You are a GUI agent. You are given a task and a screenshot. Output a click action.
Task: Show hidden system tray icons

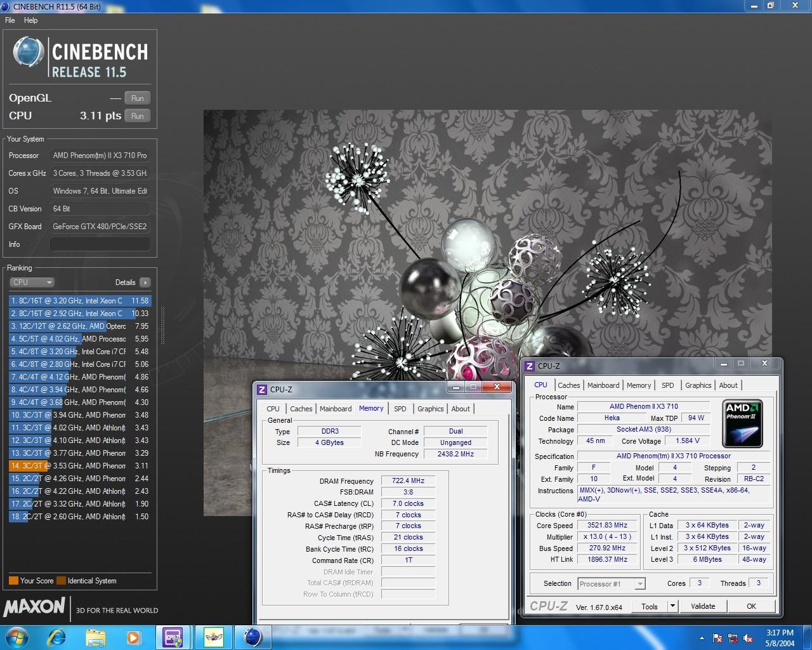702,638
